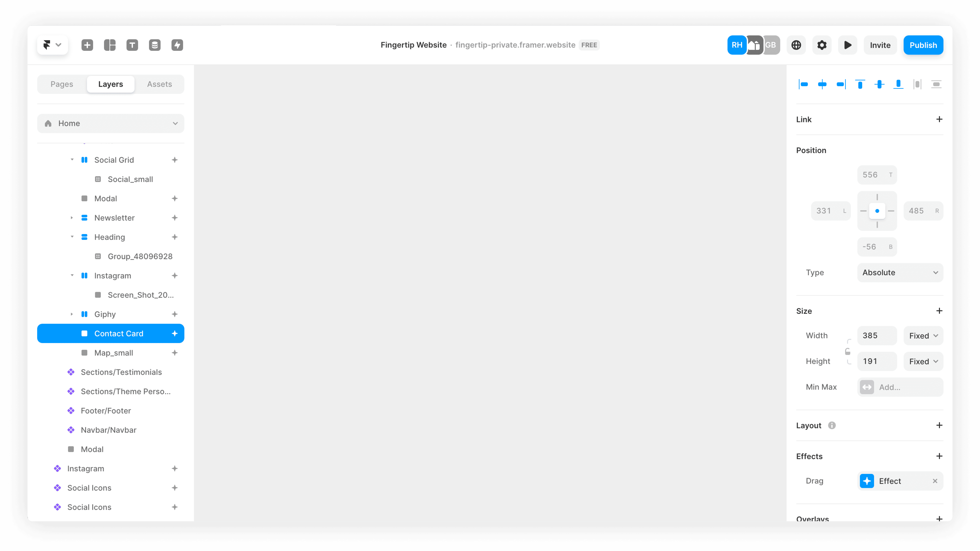Click the plus icon on Social Grid row
Image resolution: width=980 pixels, height=551 pixels.
coord(175,160)
